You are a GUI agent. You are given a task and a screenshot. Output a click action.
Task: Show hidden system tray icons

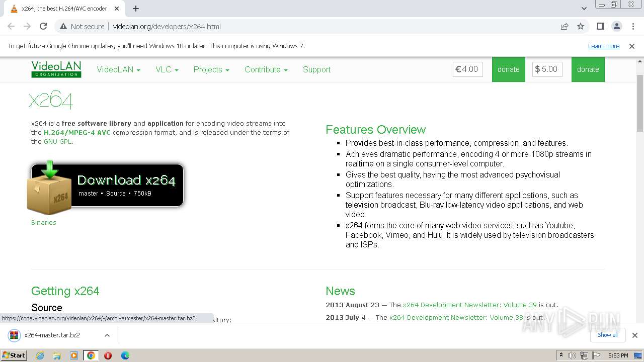(561, 355)
